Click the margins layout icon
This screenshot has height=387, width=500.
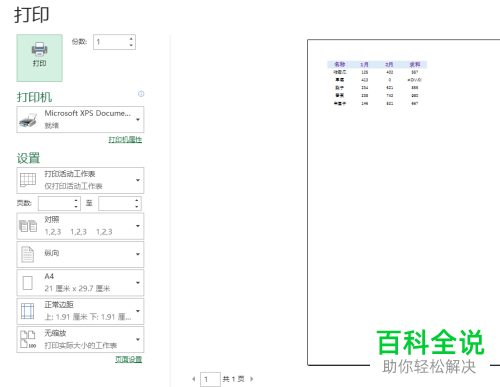tap(28, 311)
